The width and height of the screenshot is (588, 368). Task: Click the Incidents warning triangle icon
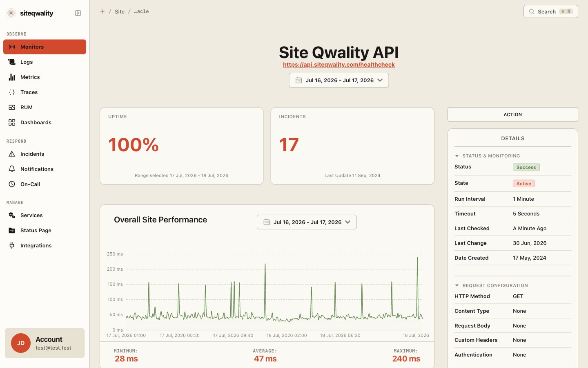coord(12,154)
